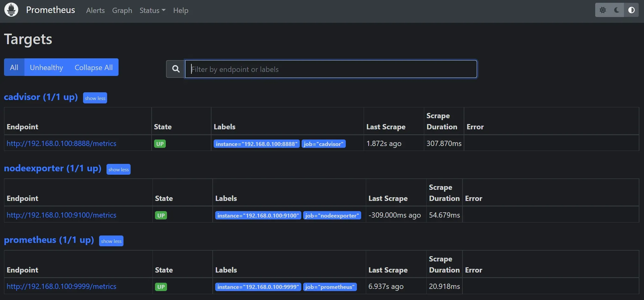This screenshot has height=300, width=644.
Task: Click the Prometheus flame logo
Action: coord(11,10)
